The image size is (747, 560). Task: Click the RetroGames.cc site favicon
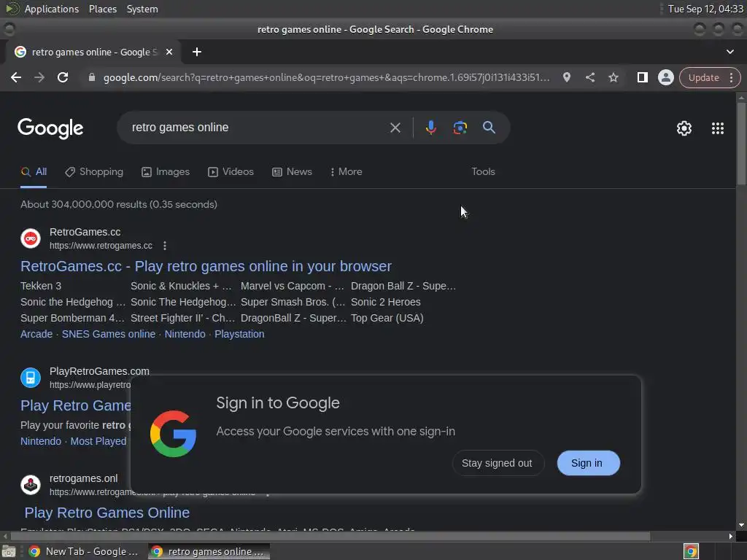[31, 238]
